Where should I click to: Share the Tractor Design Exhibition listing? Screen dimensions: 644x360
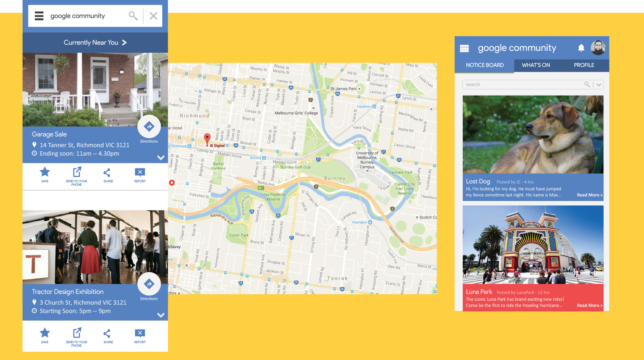point(108,336)
